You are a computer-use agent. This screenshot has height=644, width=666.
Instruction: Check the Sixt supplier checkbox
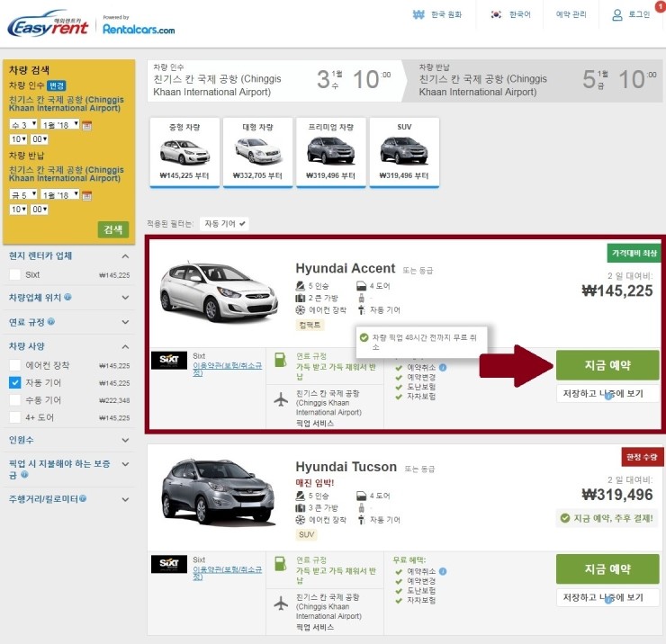15,274
